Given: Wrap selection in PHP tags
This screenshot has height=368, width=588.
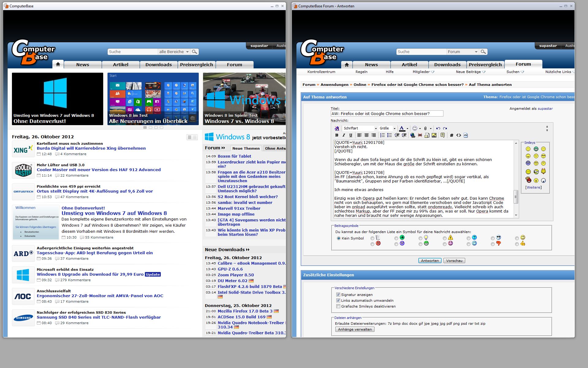Looking at the screenshot, I should (x=466, y=135).
